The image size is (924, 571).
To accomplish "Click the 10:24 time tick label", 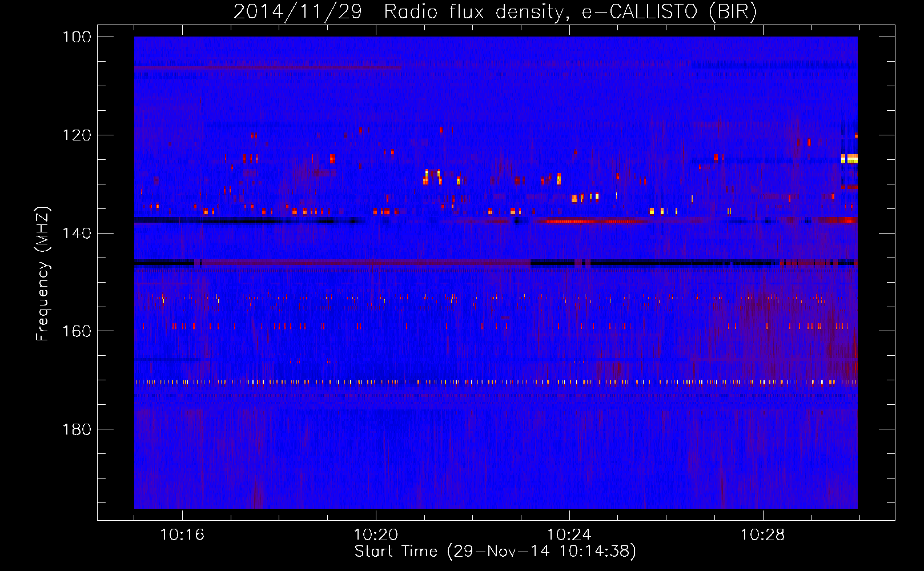I will (569, 535).
